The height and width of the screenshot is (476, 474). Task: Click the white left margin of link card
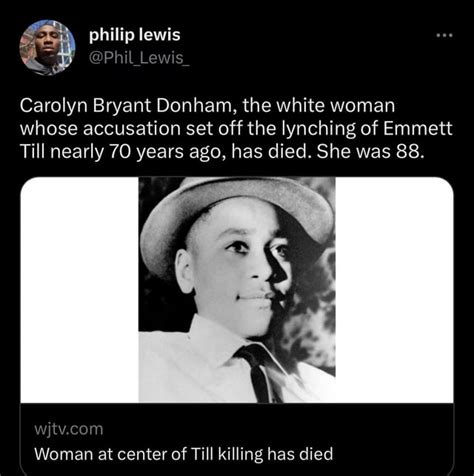tap(79, 289)
